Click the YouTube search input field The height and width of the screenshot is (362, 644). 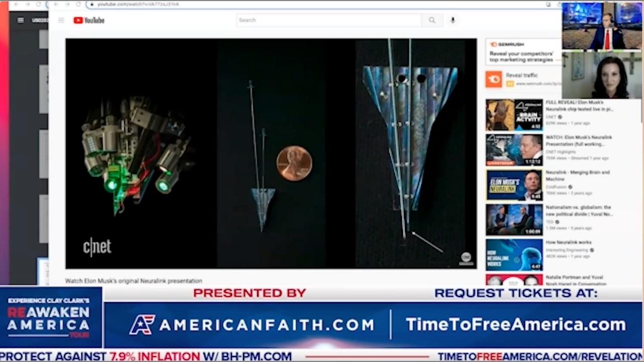pos(329,20)
